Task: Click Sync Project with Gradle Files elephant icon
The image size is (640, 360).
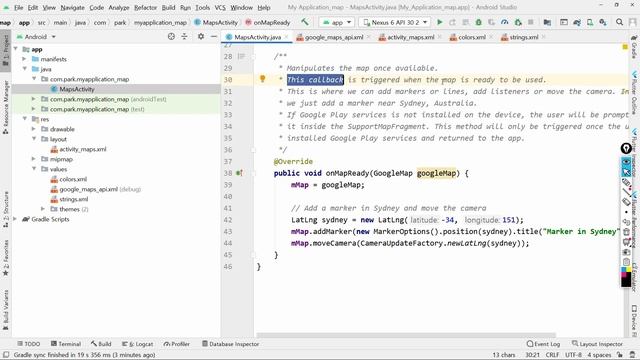Action: click(x=577, y=22)
